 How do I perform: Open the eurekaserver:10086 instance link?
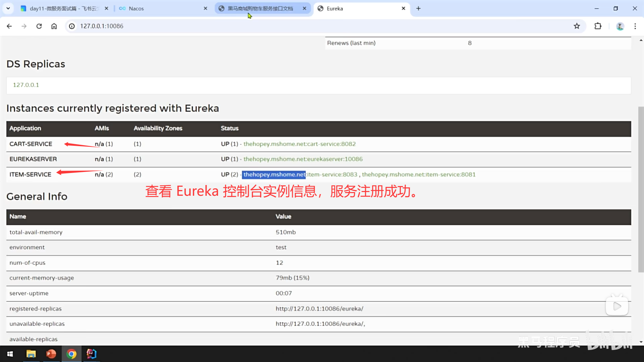[x=303, y=159]
